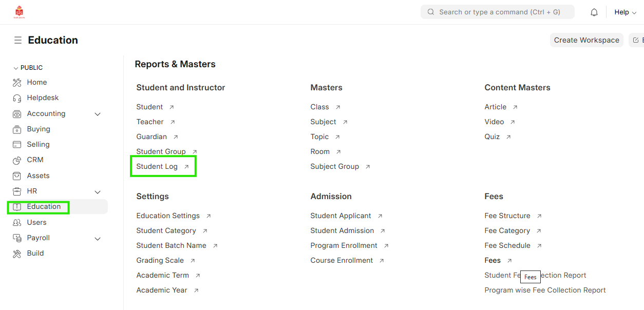Focus the search command bar
644x310 pixels.
[x=497, y=12]
